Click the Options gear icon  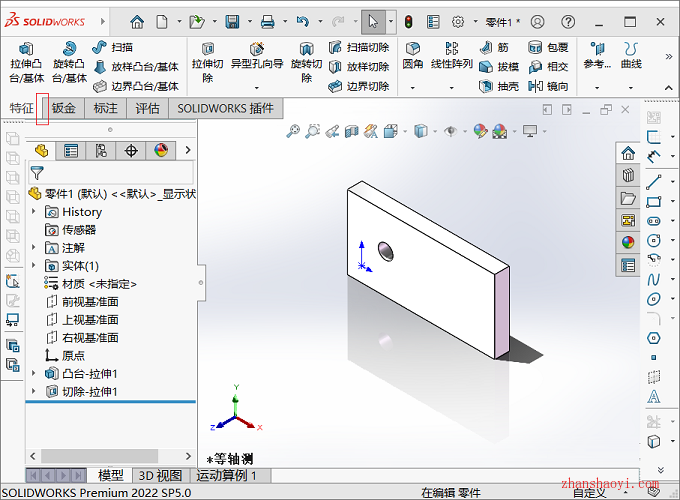point(458,22)
